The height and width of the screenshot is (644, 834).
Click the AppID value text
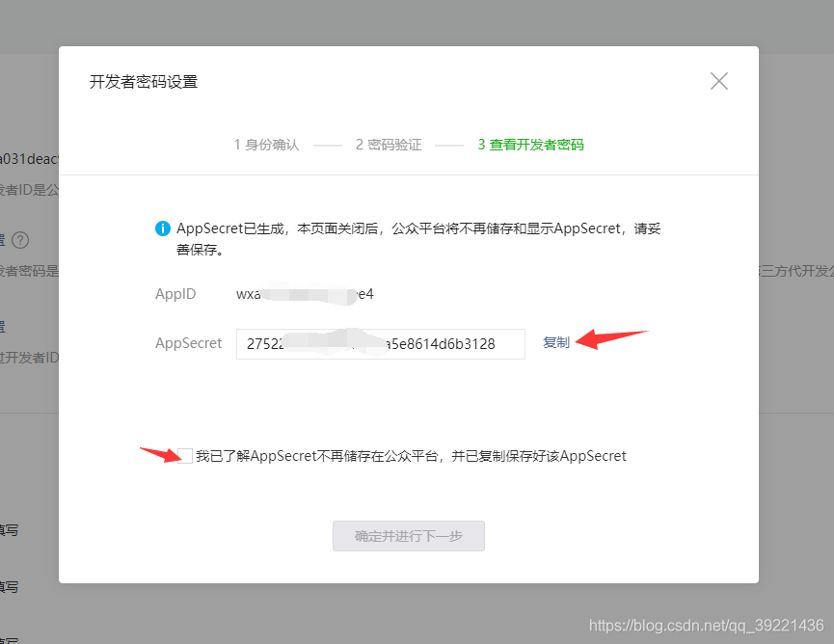[x=305, y=294]
